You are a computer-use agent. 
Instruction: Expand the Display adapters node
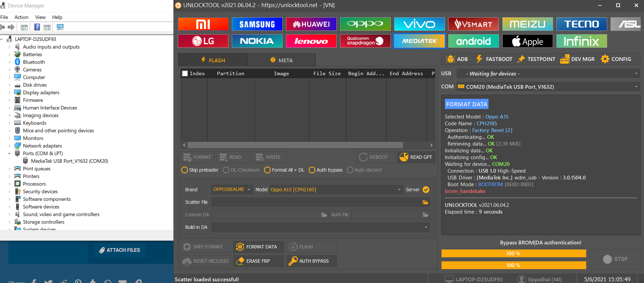(9, 92)
